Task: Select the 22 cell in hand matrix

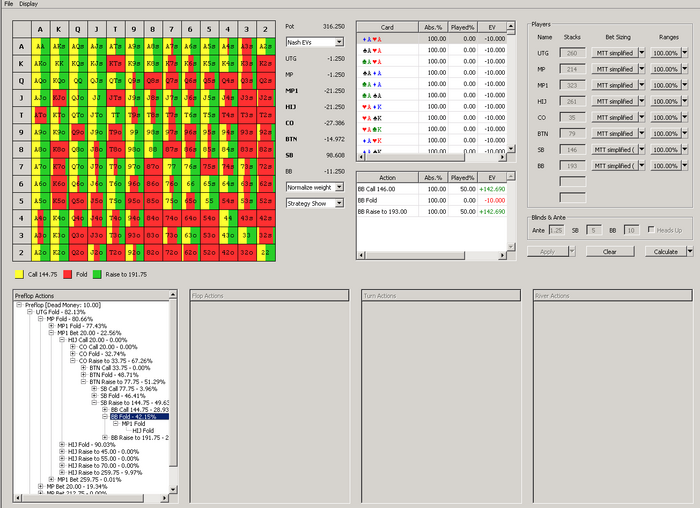Action: [266, 252]
